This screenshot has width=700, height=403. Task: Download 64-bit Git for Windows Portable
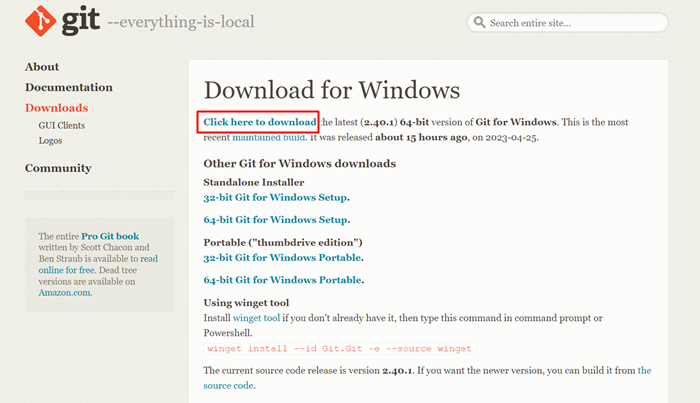[283, 280]
